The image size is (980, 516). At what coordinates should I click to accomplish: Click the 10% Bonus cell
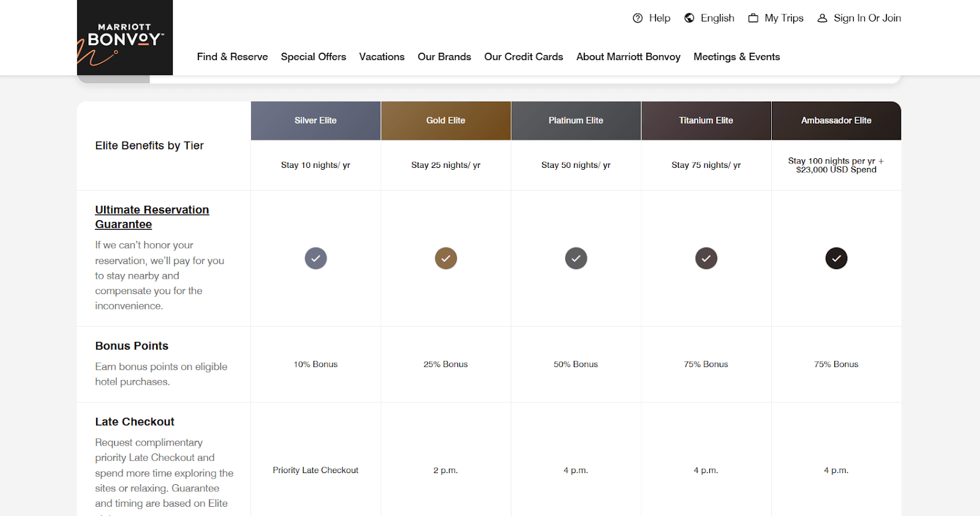point(316,365)
